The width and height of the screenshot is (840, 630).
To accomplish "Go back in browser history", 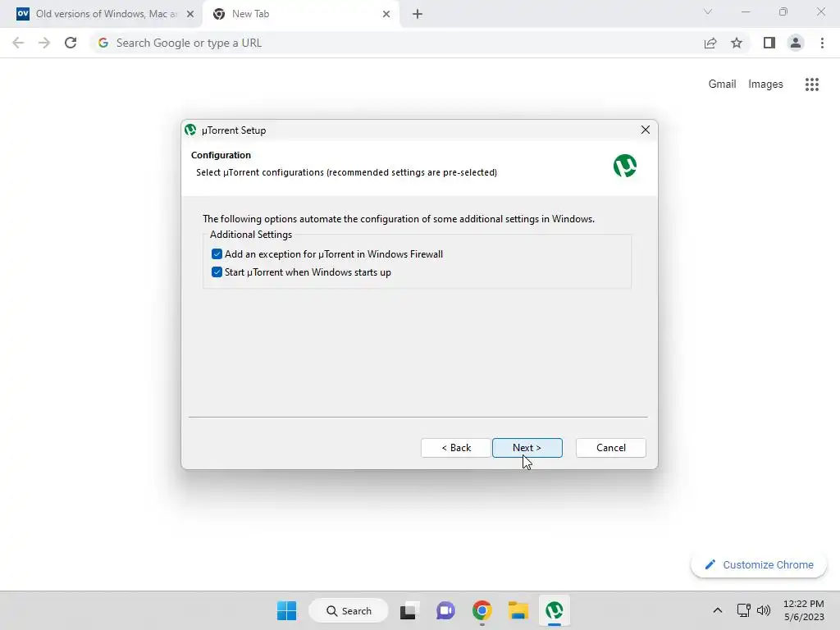I will [18, 43].
